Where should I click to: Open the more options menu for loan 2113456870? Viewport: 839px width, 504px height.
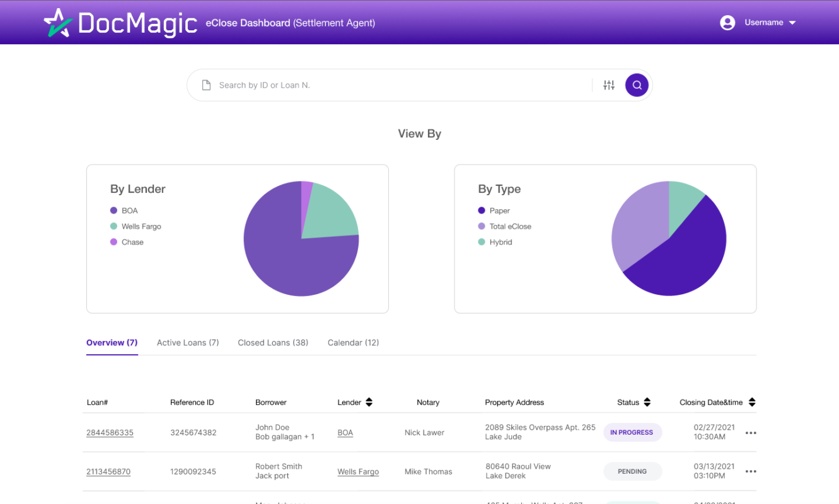click(751, 471)
